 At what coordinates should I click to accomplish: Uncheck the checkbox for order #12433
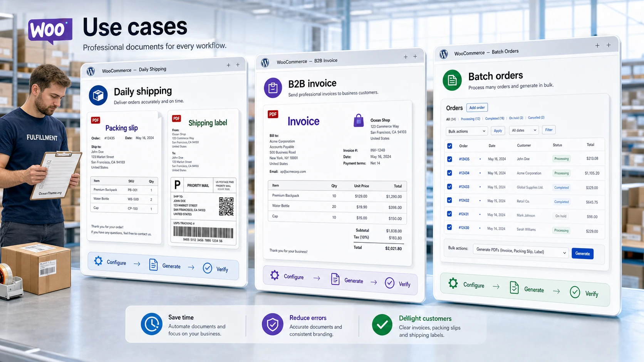point(449,187)
